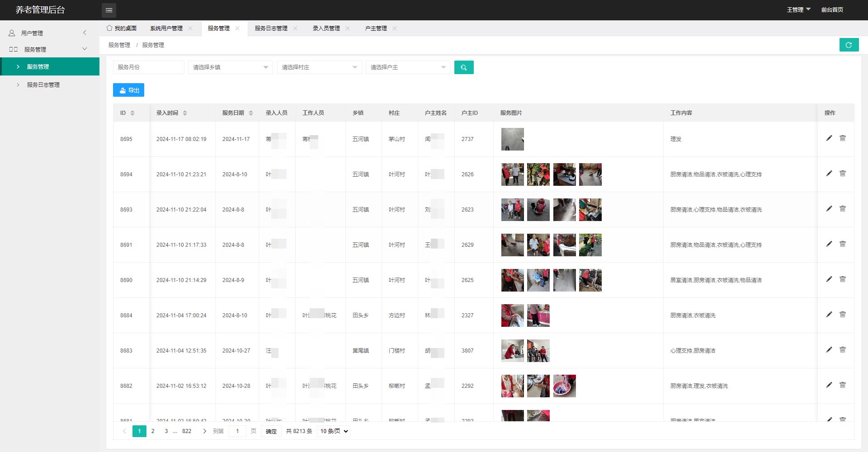The height and width of the screenshot is (452, 868).
Task: Open the 请选择村庄 dropdown
Action: pos(319,67)
